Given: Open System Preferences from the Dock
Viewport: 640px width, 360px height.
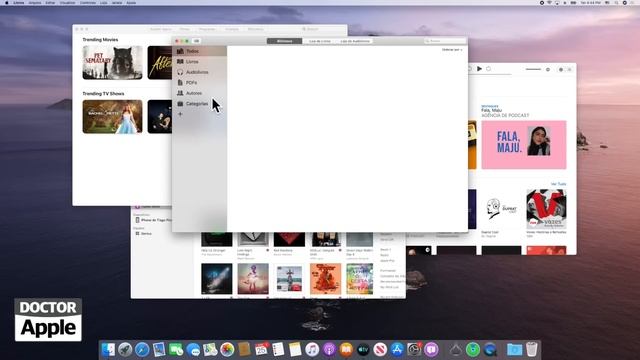Looking at the screenshot, I should (414, 349).
